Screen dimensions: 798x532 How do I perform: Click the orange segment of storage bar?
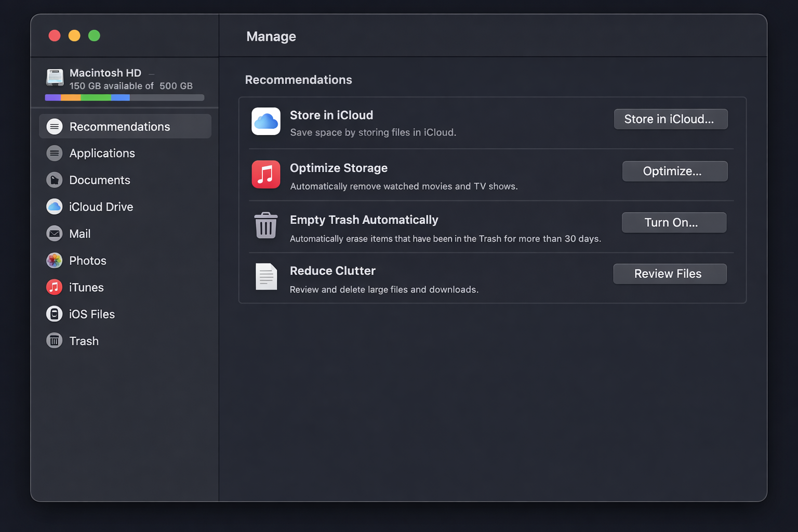point(71,97)
